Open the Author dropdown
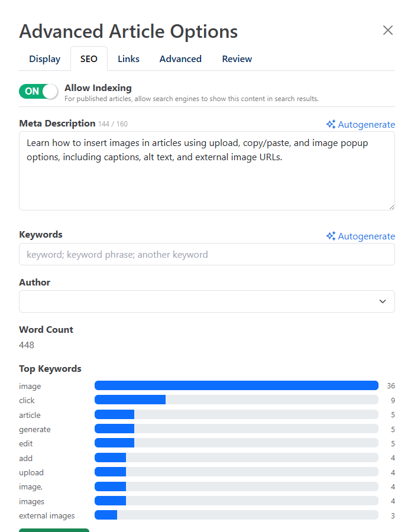This screenshot has height=532, width=414. (x=207, y=301)
